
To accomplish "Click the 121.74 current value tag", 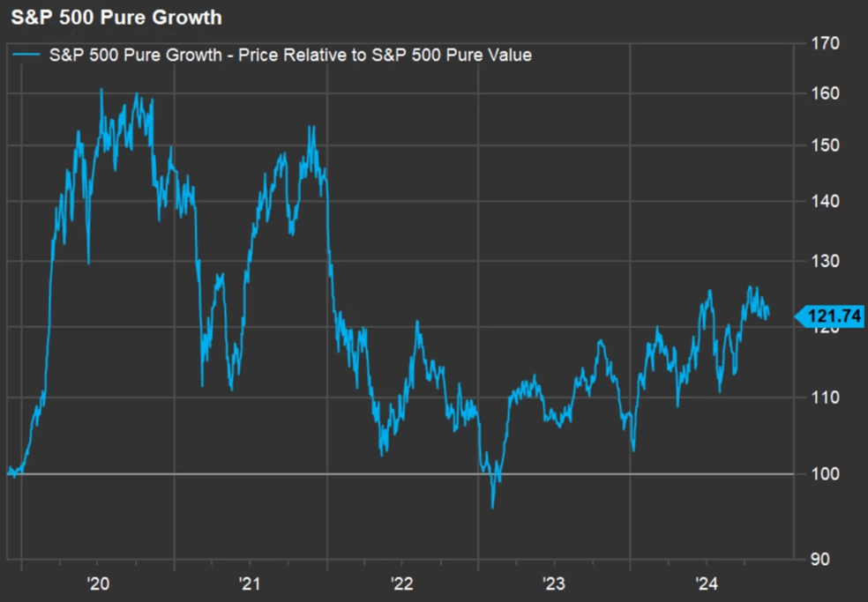I will pos(828,316).
